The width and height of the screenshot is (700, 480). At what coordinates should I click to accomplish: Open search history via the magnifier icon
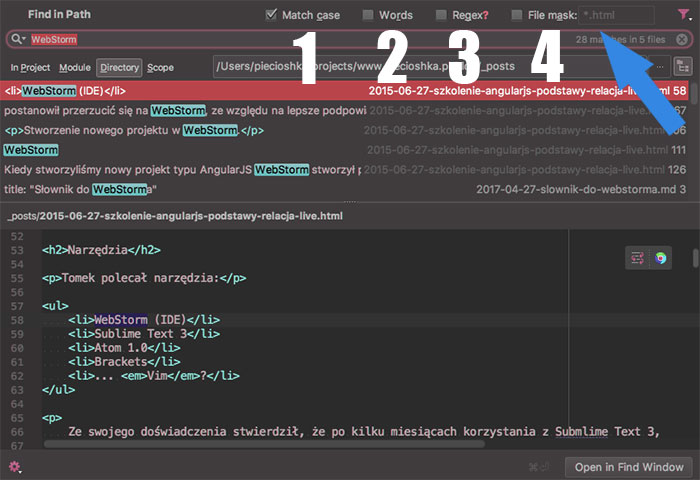click(17, 39)
